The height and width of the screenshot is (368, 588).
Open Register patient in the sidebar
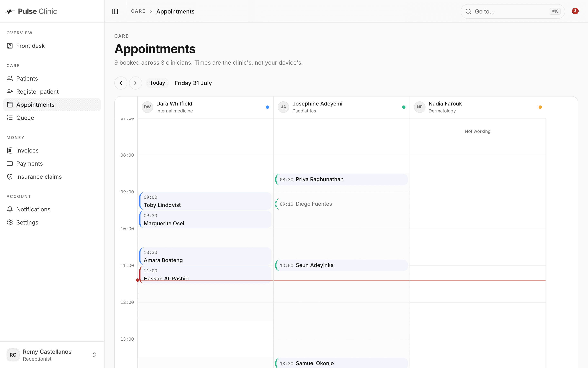pos(52,92)
